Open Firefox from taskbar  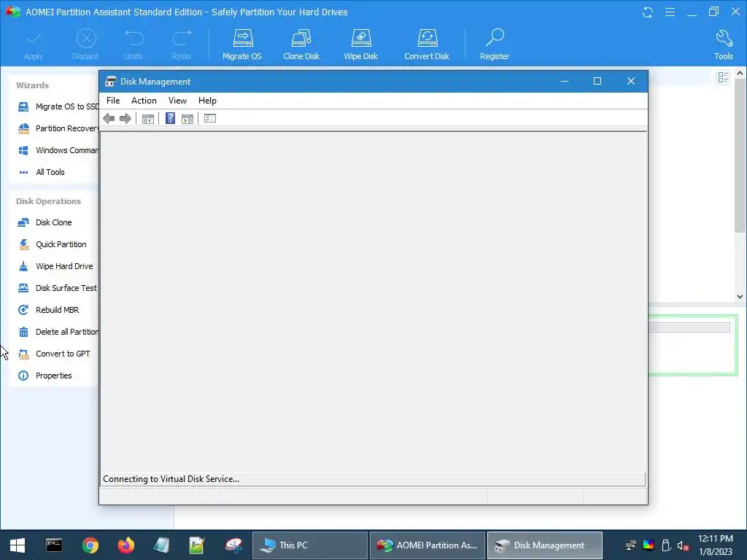tap(126, 545)
